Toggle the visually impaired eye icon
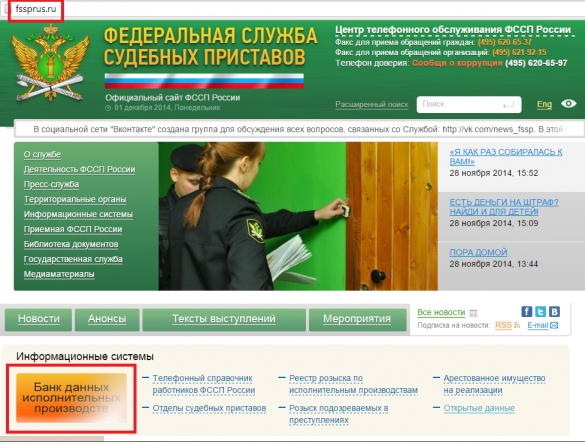This screenshot has height=442, width=585. click(x=569, y=104)
